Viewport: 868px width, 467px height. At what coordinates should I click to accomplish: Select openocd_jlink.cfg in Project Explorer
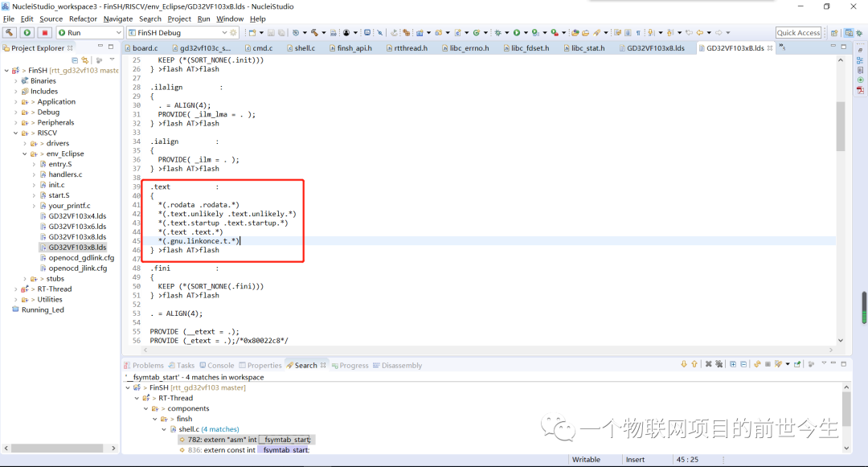click(x=77, y=268)
